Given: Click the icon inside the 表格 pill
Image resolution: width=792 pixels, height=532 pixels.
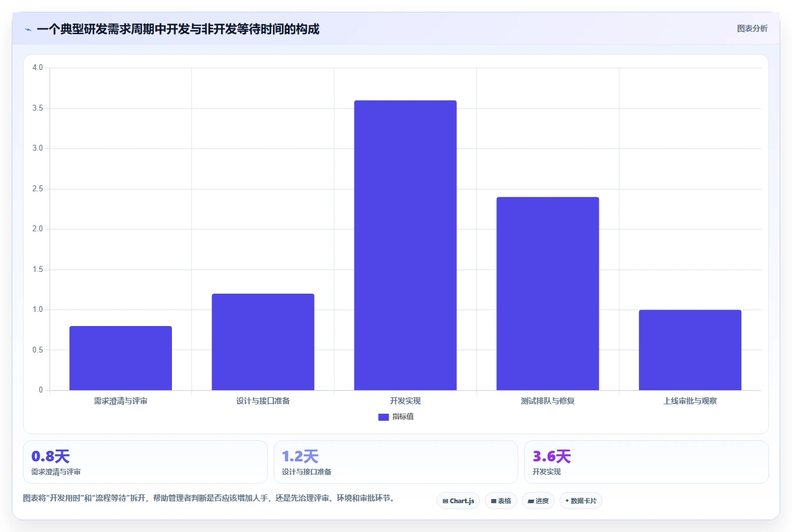Looking at the screenshot, I should pyautogui.click(x=493, y=501).
